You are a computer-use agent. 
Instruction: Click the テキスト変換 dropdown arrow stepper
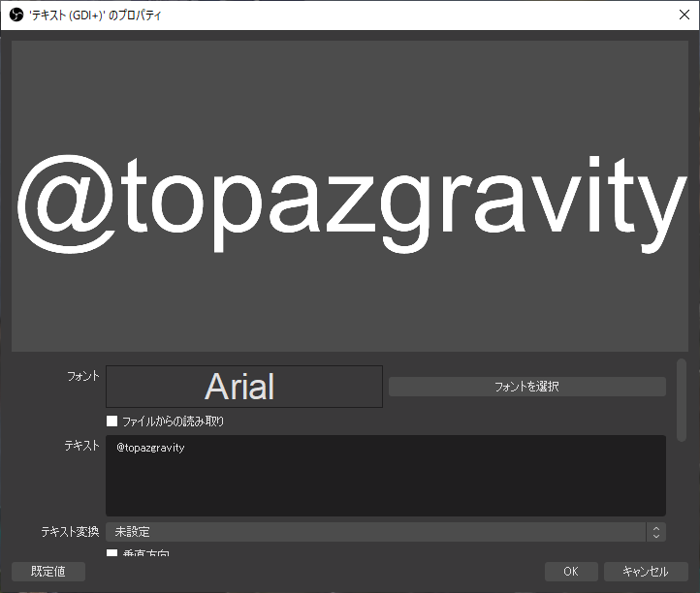[x=655, y=532]
